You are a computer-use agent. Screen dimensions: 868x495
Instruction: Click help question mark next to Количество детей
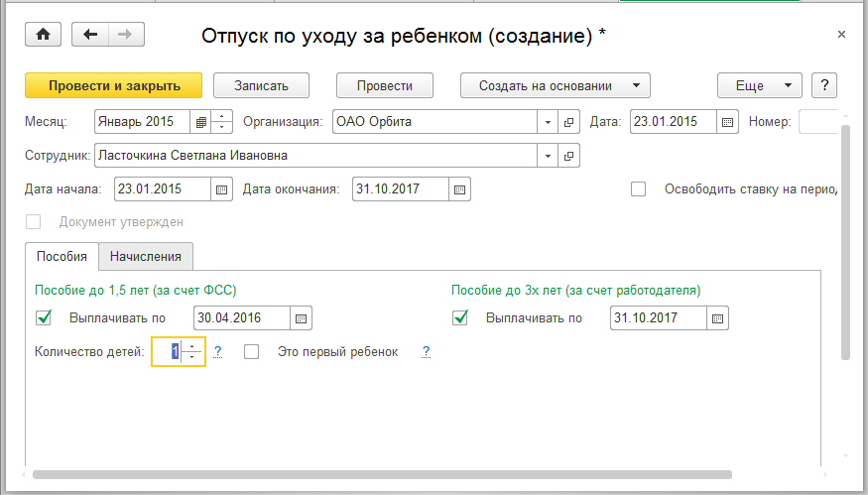pyautogui.click(x=218, y=351)
